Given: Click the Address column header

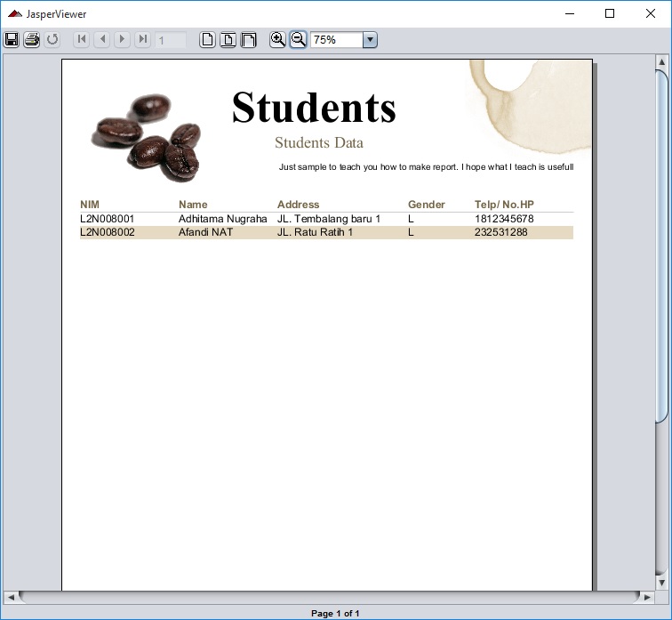Looking at the screenshot, I should point(299,205).
